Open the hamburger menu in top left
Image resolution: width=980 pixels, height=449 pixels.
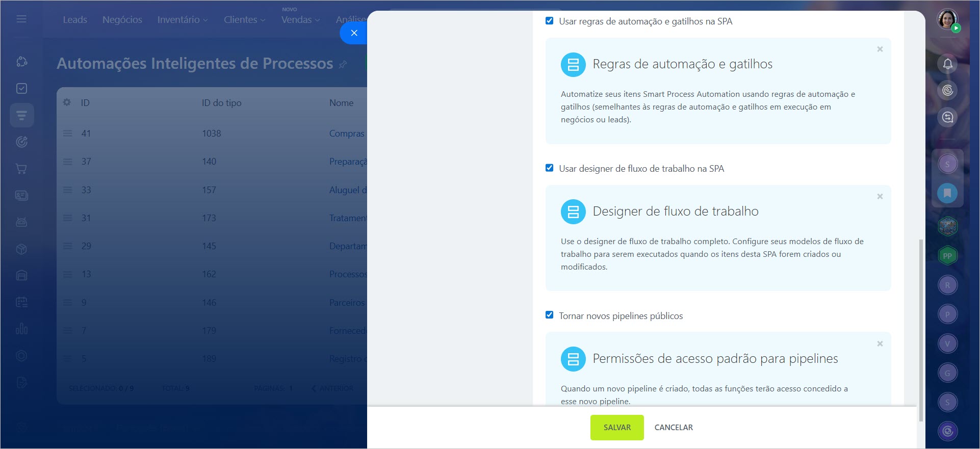pyautogui.click(x=21, y=19)
